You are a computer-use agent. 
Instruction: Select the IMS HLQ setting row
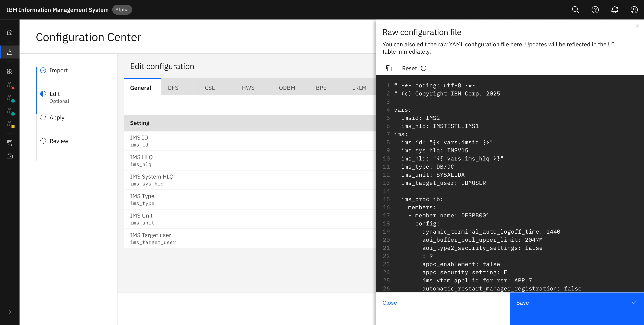pos(249,161)
